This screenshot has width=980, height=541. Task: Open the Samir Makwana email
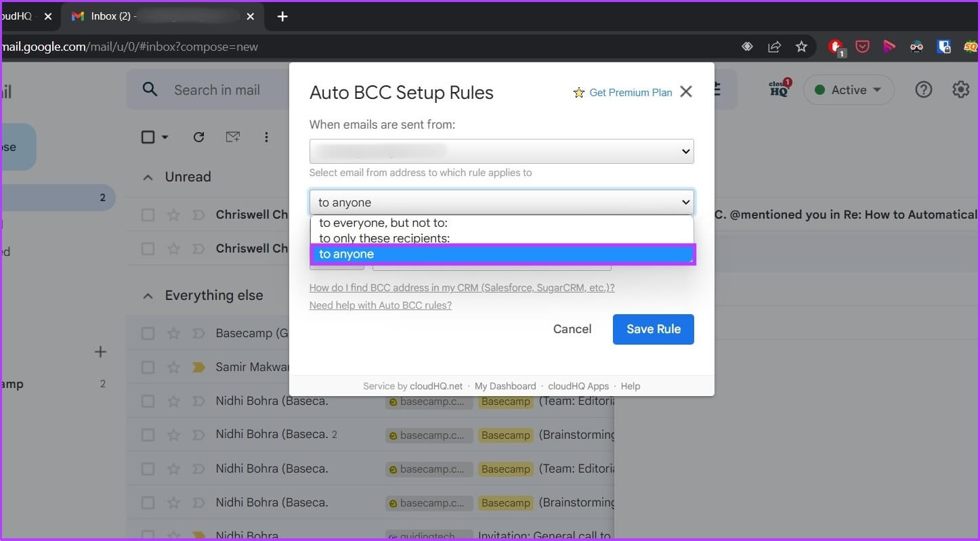[x=253, y=367]
